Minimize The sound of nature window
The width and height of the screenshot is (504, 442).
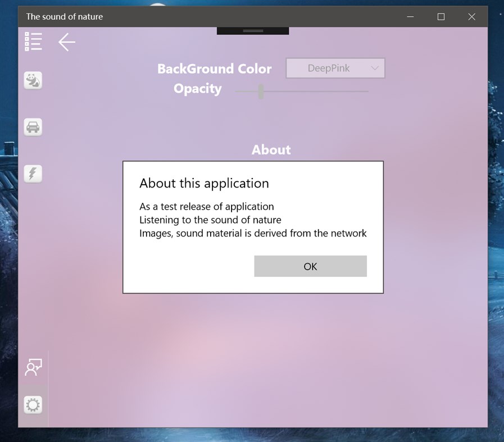(411, 17)
